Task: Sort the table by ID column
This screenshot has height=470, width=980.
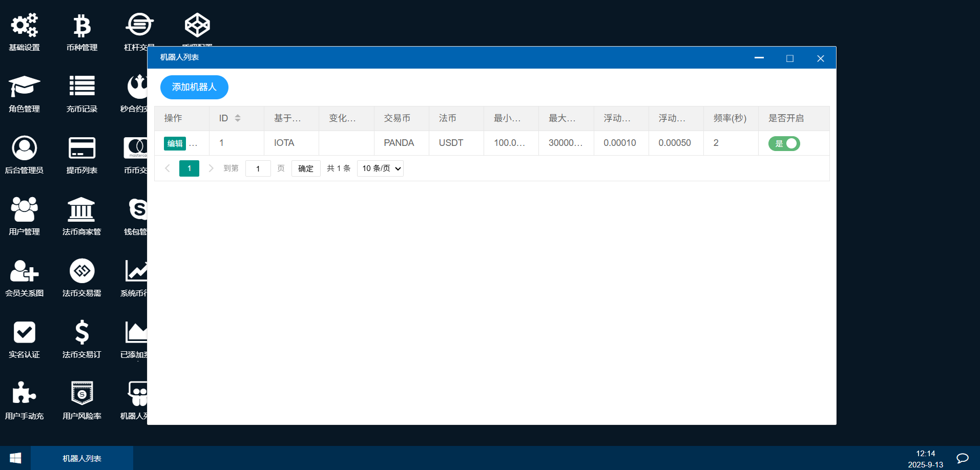Action: (237, 118)
